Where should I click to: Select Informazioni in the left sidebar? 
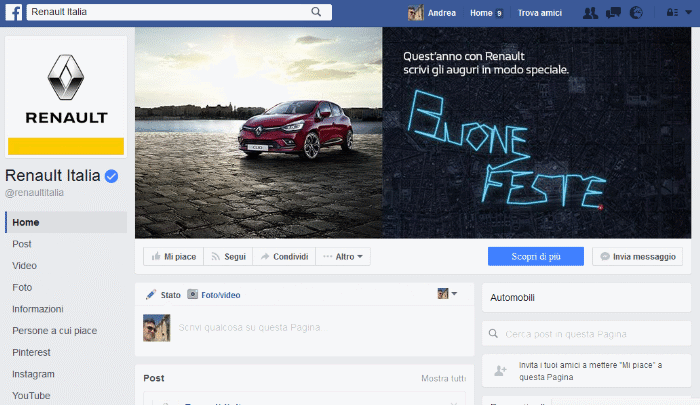click(x=38, y=309)
